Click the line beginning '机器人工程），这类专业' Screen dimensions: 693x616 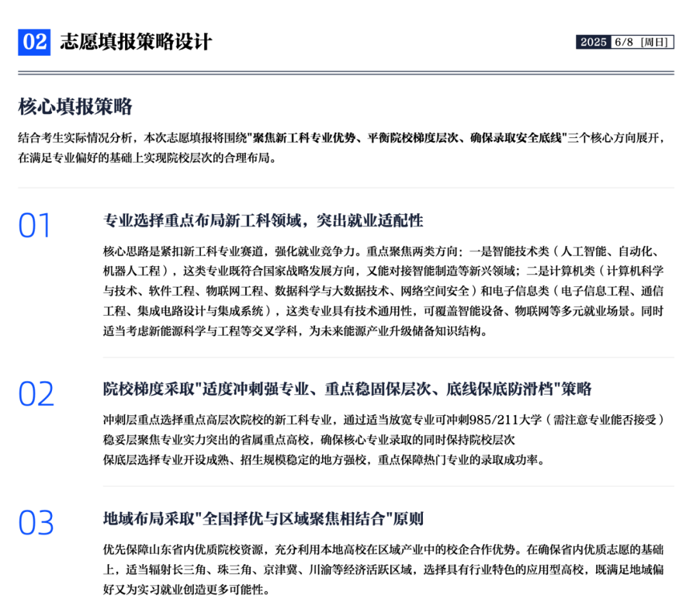[383, 271]
